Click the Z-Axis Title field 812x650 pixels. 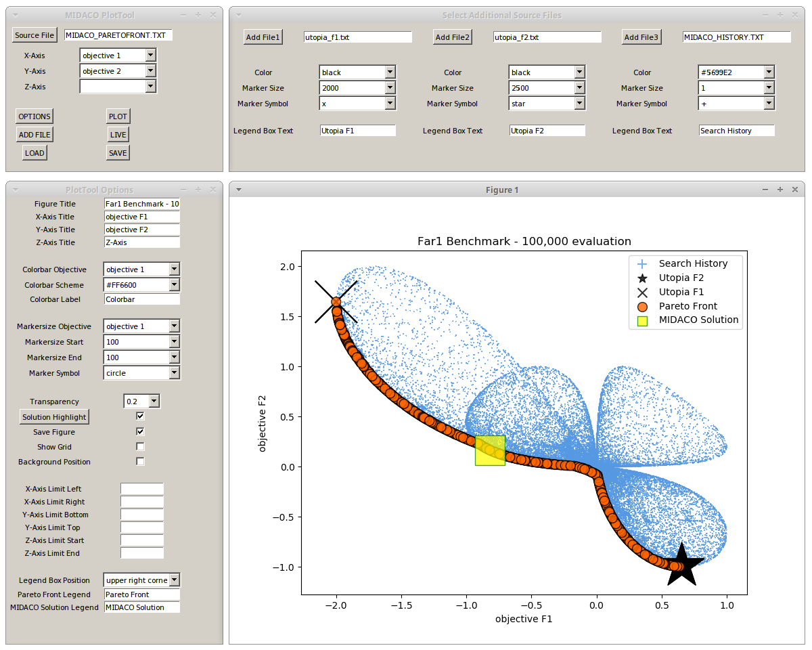coord(142,242)
